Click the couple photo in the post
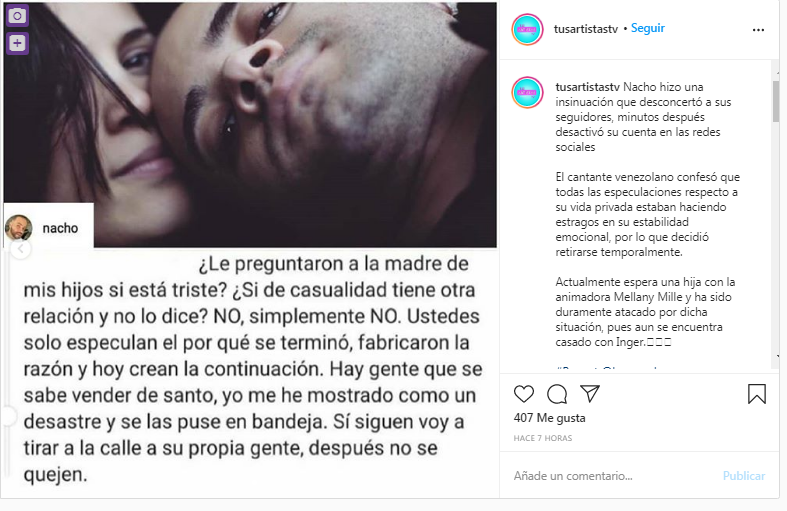 pyautogui.click(x=250, y=124)
